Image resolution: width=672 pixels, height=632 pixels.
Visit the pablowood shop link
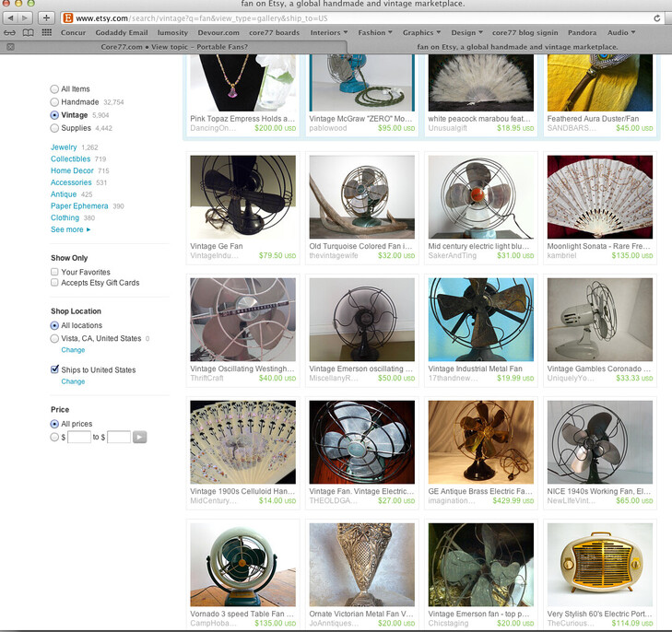coord(328,128)
